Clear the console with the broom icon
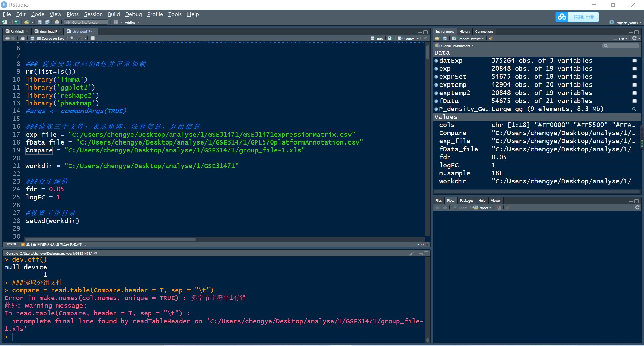 pyautogui.click(x=412, y=254)
